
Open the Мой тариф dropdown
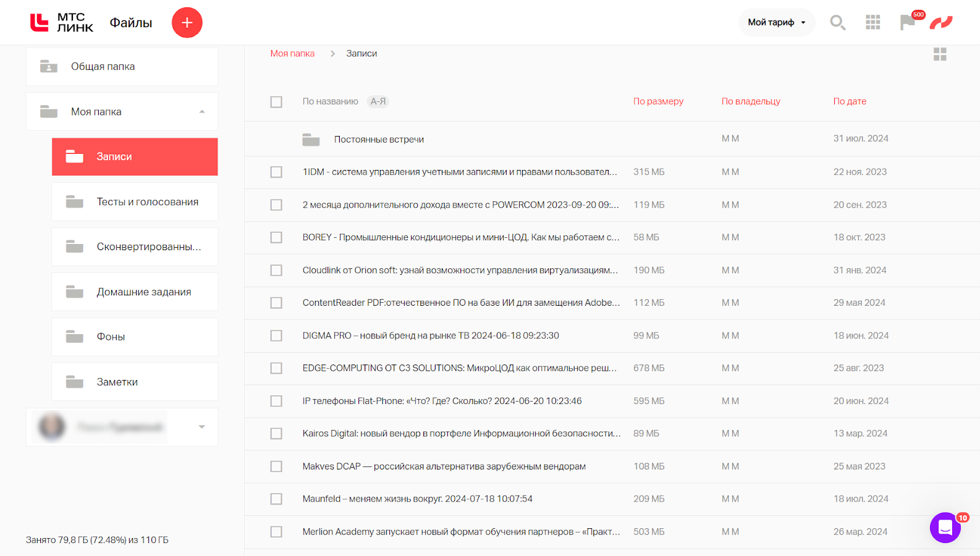[777, 22]
